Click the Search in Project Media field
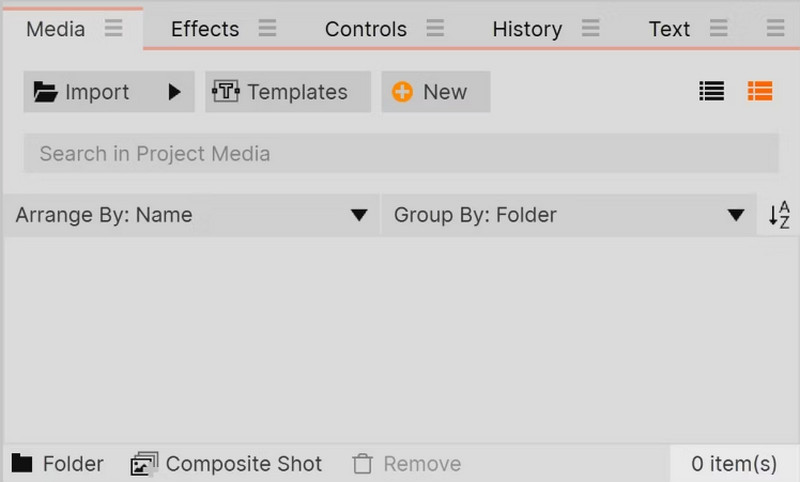 pyautogui.click(x=401, y=154)
